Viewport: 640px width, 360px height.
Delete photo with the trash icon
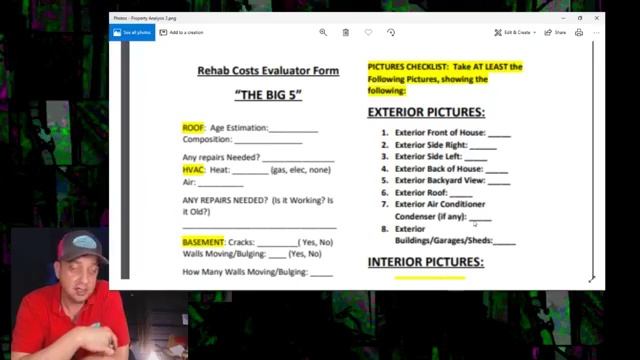346,33
